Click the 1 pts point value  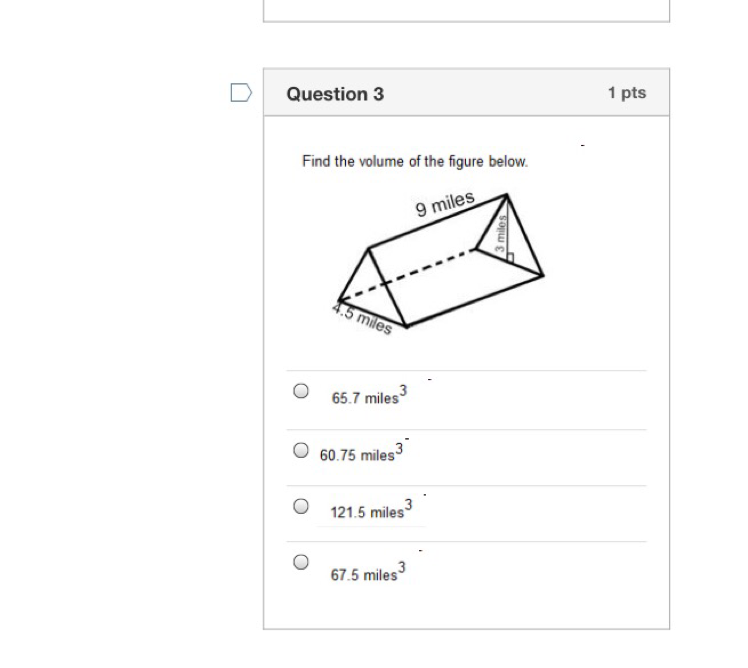pos(626,93)
